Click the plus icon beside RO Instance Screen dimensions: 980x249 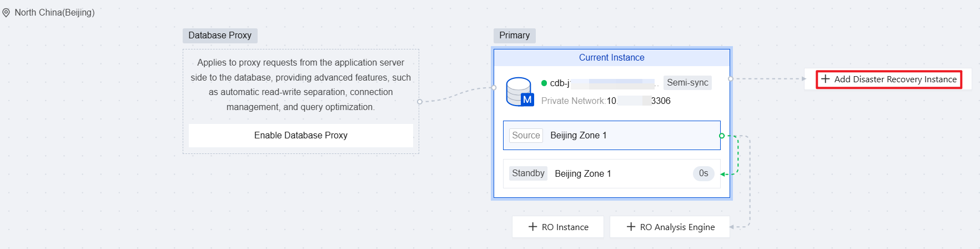point(532,227)
